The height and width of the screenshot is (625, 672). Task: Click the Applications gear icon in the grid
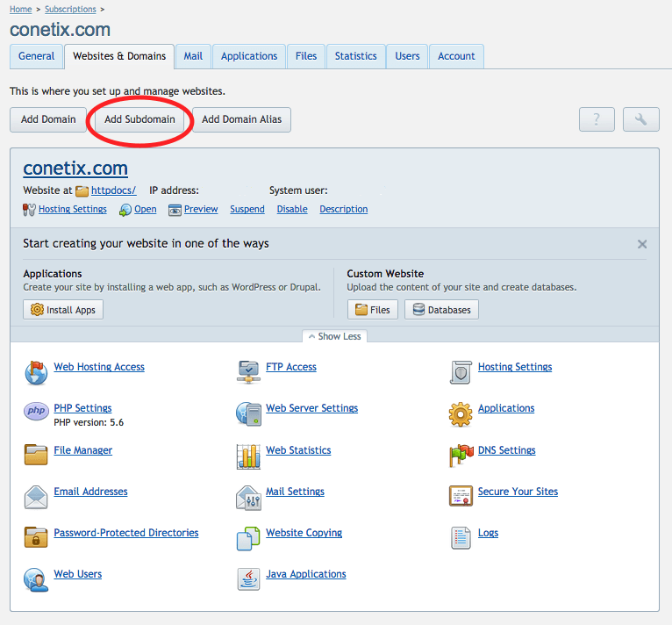coord(461,414)
